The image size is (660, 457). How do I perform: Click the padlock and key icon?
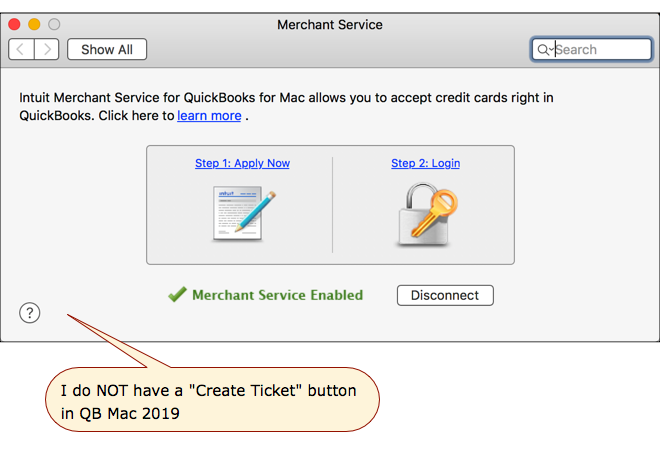coord(426,214)
